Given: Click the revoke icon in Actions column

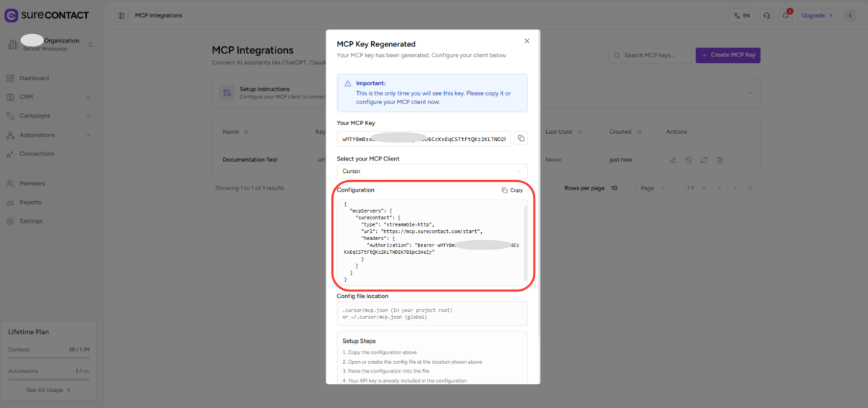Looking at the screenshot, I should tap(688, 159).
